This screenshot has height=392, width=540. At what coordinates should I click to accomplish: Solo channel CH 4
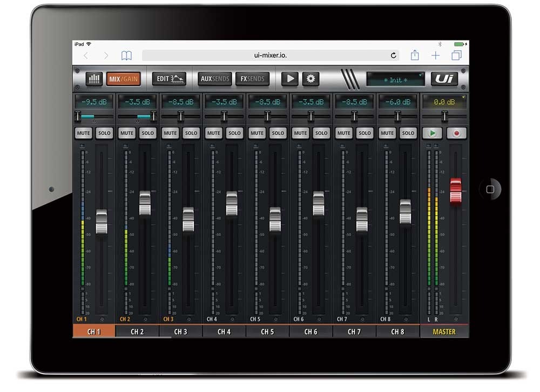[234, 133]
